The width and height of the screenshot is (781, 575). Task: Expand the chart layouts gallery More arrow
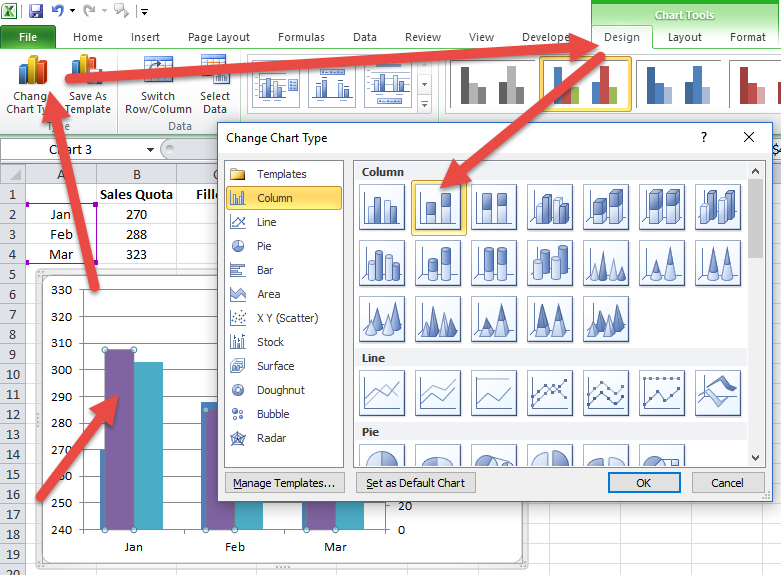click(x=424, y=104)
